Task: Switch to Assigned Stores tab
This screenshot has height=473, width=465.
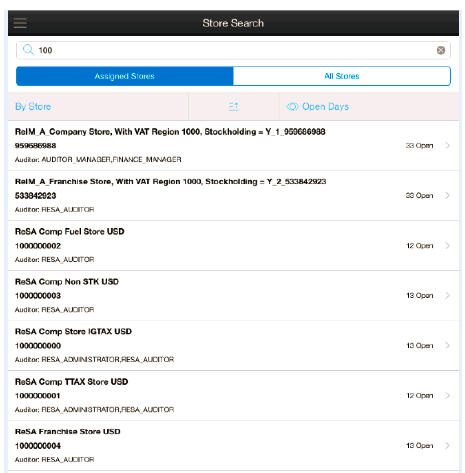Action: pos(125,76)
